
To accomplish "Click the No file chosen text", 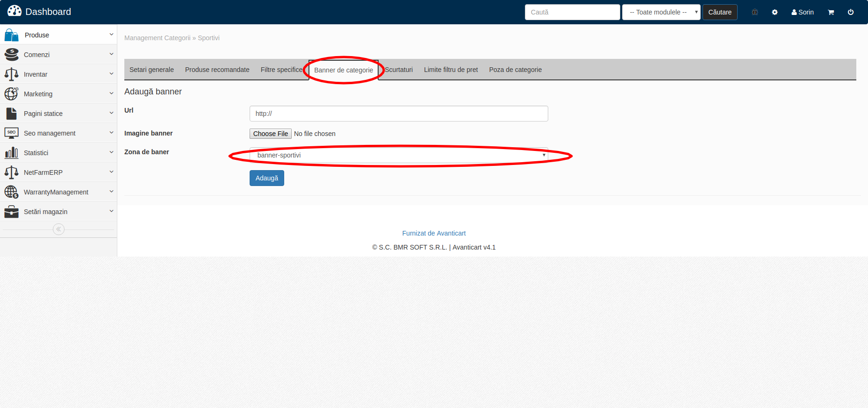I will [x=315, y=134].
